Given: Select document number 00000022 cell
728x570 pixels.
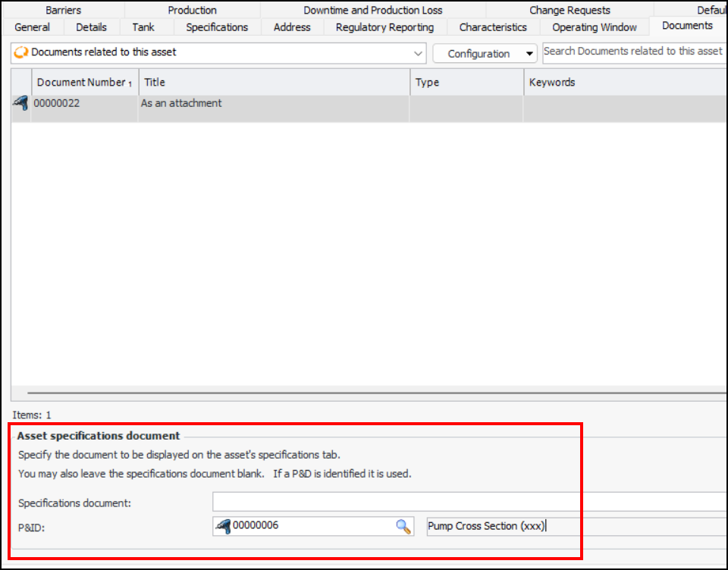Looking at the screenshot, I should pos(84,108).
